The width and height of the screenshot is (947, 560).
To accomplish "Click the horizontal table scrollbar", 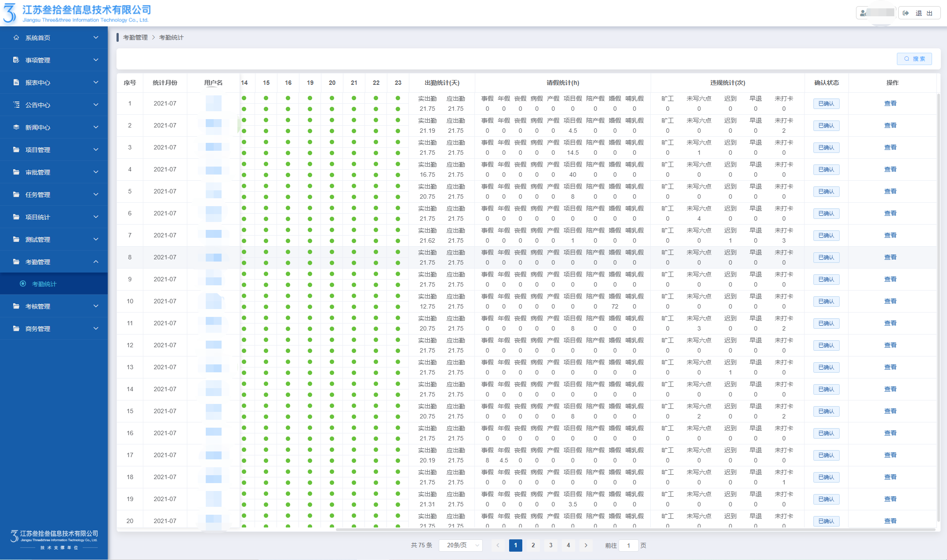I will tap(635, 530).
